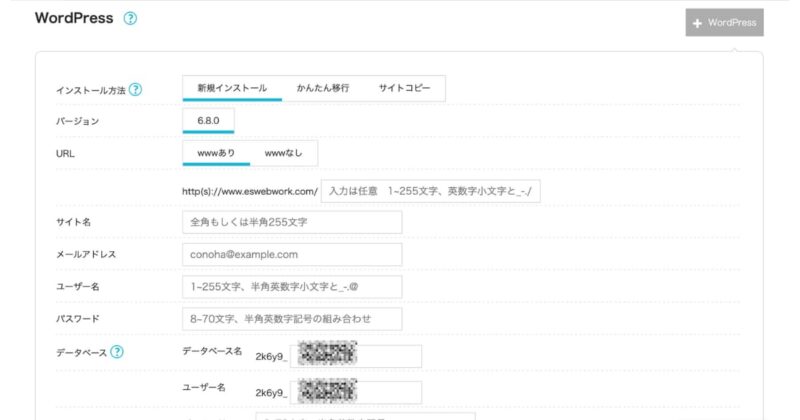Image resolution: width=800 pixels, height=420 pixels.
Task: Click the サイト名 label
Action: pos(73,222)
